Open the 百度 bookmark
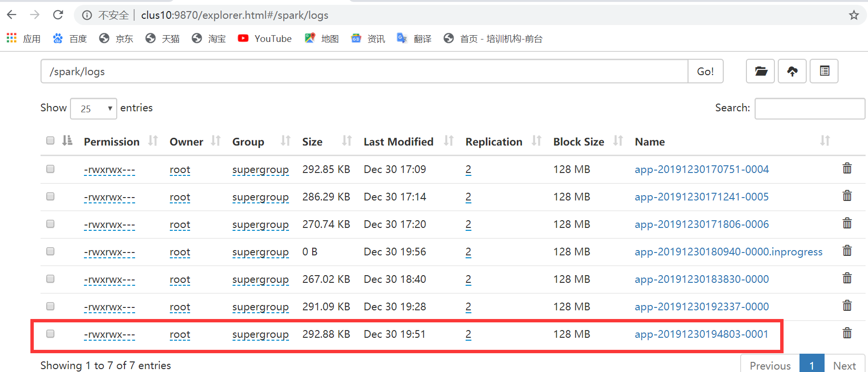 (x=70, y=39)
